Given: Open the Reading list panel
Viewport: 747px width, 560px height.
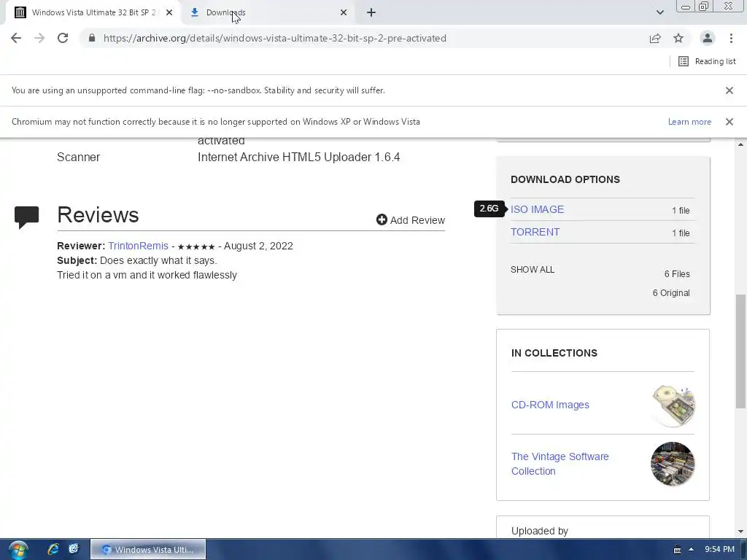Looking at the screenshot, I should tap(707, 61).
